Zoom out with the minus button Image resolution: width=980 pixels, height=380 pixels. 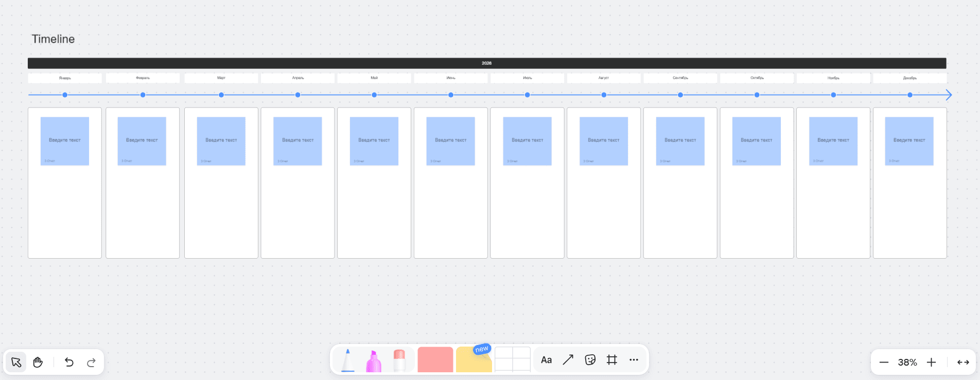(x=884, y=363)
